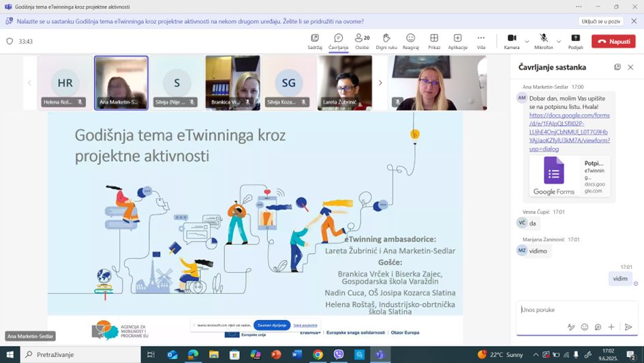Open the Reagiraj reactions menu
This screenshot has height=363, width=644.
pos(410,42)
